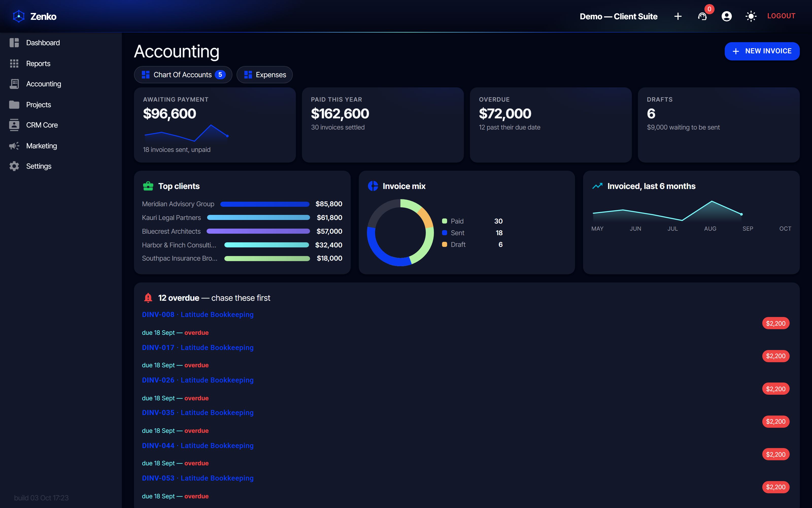Image resolution: width=812 pixels, height=508 pixels.
Task: Open invoice DINV-035 Latitude Bookkeeping
Action: click(x=198, y=412)
